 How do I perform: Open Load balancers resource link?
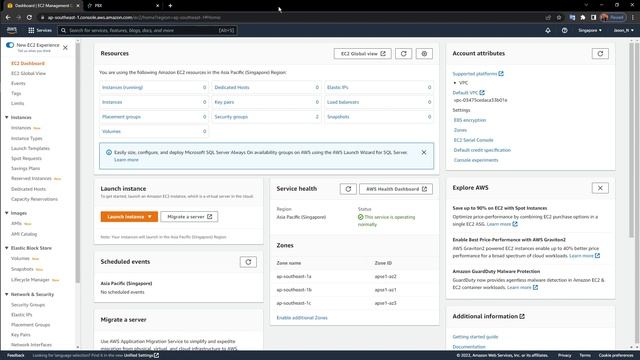click(343, 102)
